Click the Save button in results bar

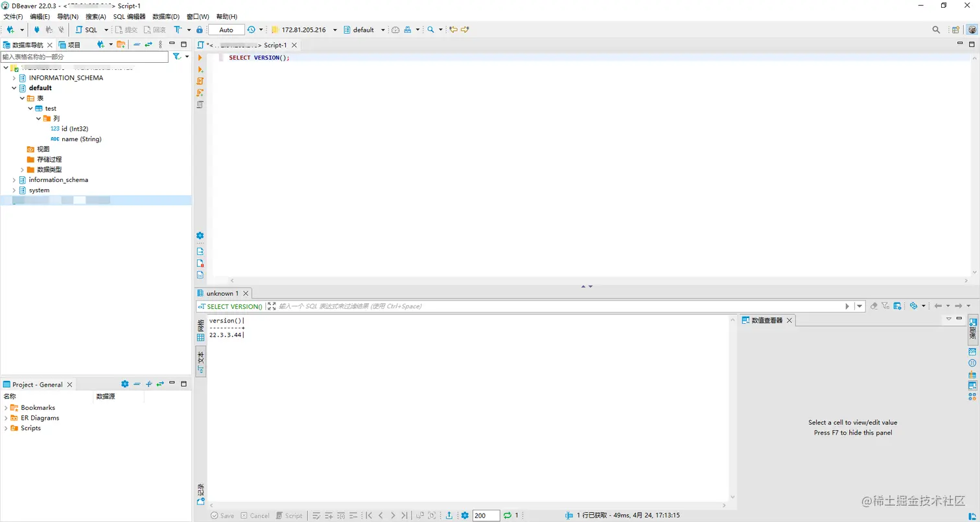pyautogui.click(x=222, y=516)
